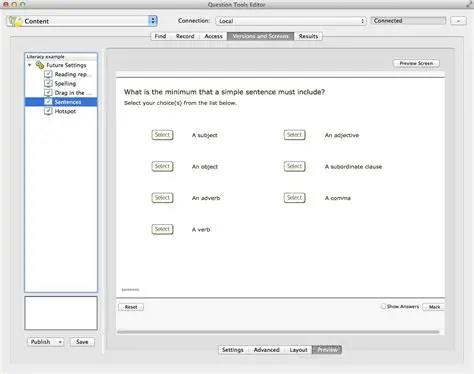Switch to the Settings bottom tab

click(233, 350)
